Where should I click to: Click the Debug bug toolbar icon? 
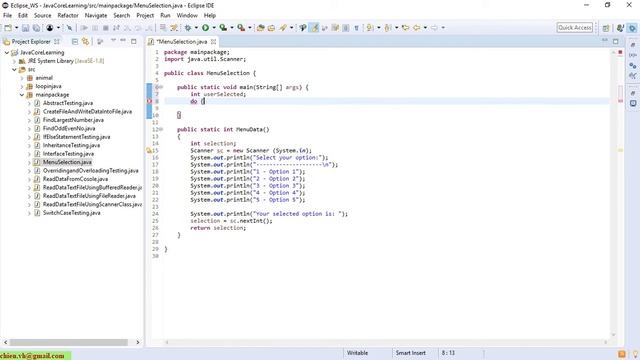click(188, 28)
